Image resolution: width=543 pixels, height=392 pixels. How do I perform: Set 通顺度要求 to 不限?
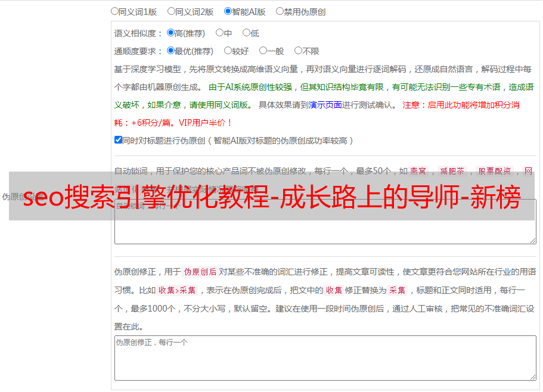(x=298, y=51)
